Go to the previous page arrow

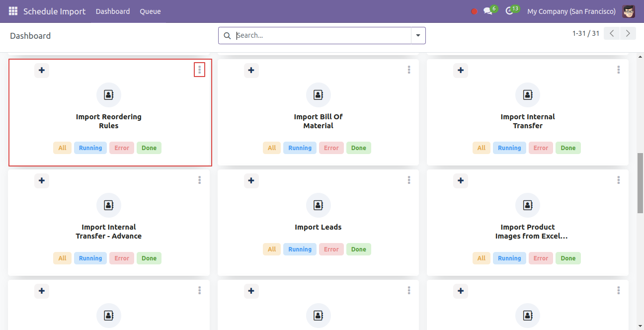612,33
